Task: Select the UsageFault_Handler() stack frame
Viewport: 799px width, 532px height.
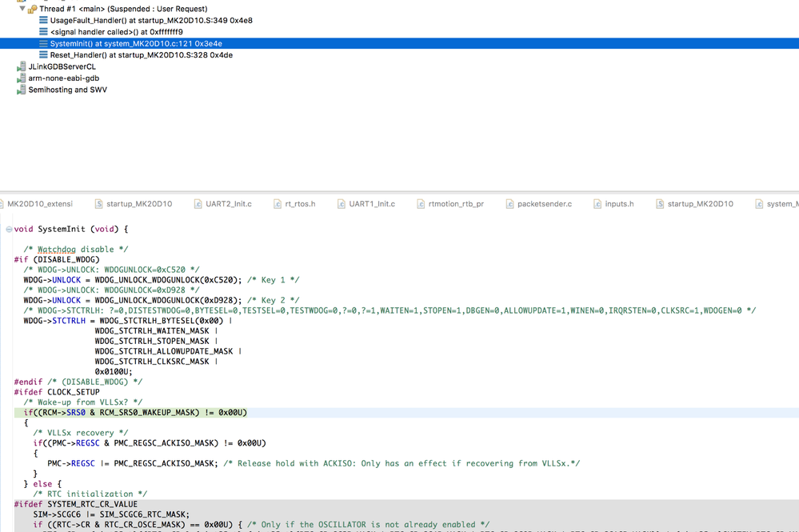Action: click(151, 20)
